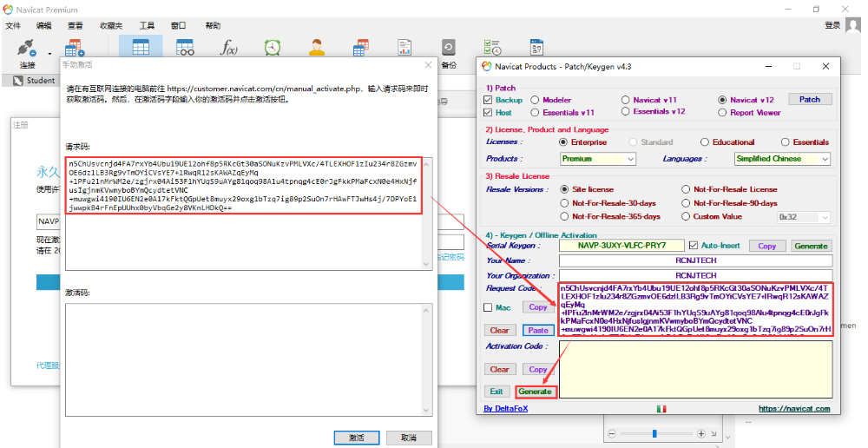
Task: Close the 手动激活 dialog with its X
Action: 428,65
